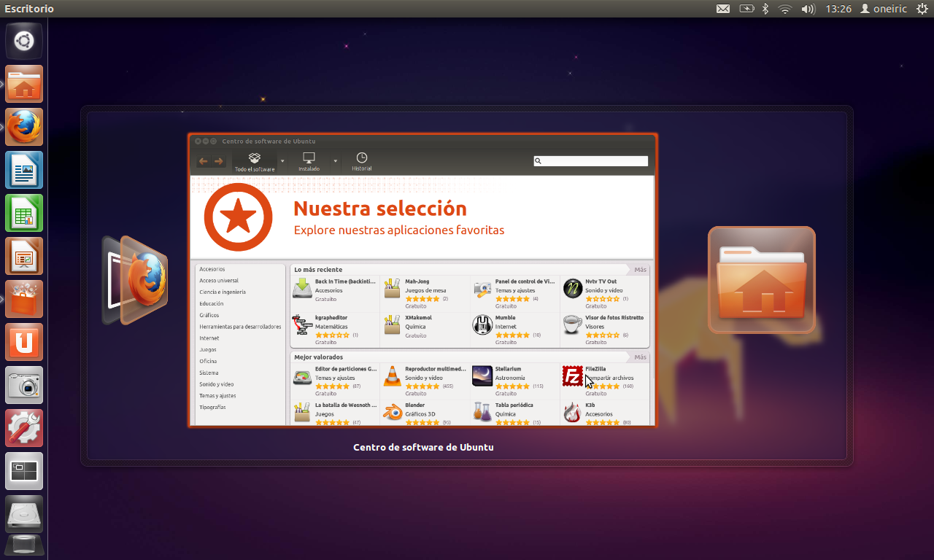Open Ubuntu One from the launcher

24,342
